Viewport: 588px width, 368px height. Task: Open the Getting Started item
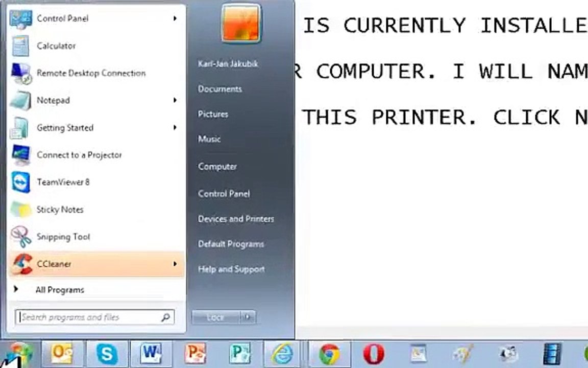(x=95, y=128)
